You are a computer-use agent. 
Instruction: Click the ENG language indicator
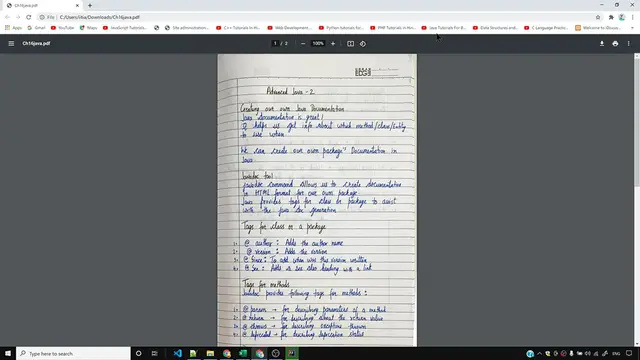point(616,353)
